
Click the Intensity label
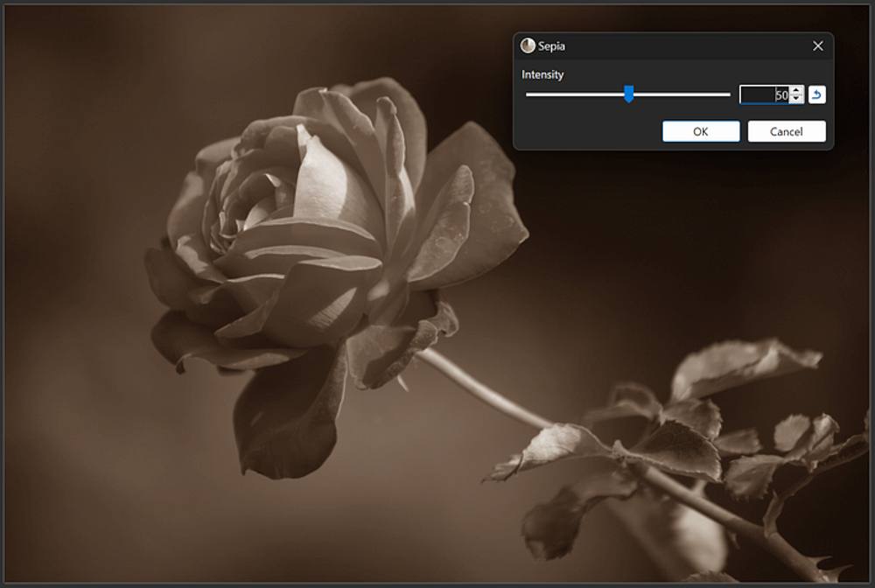click(542, 74)
